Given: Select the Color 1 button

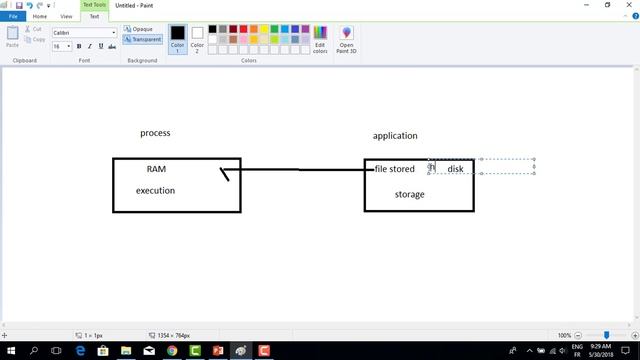Looking at the screenshot, I should click(x=178, y=39).
